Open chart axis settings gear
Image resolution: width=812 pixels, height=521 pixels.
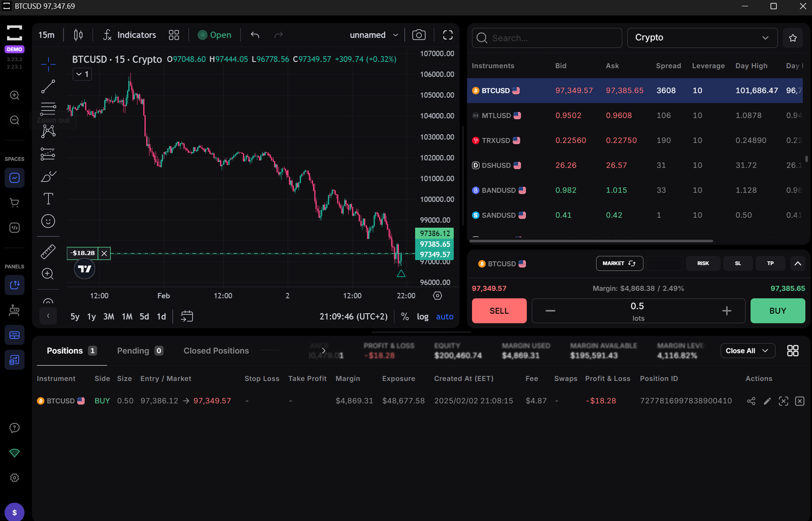(437, 296)
